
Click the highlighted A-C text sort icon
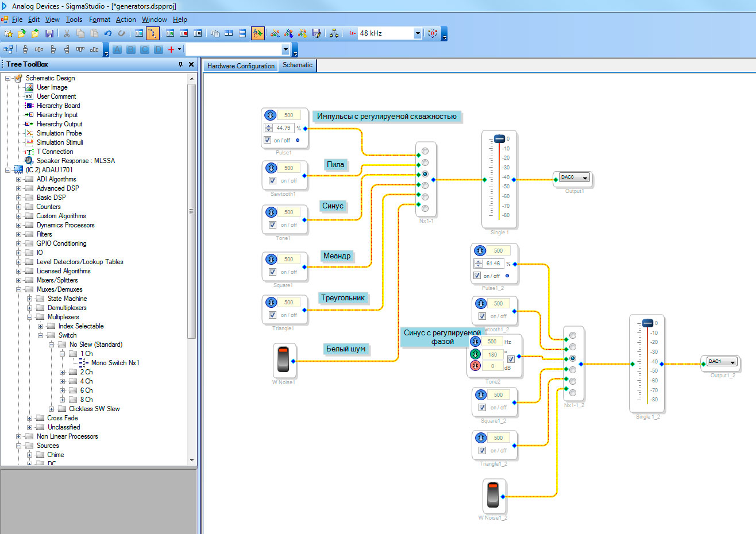(258, 33)
